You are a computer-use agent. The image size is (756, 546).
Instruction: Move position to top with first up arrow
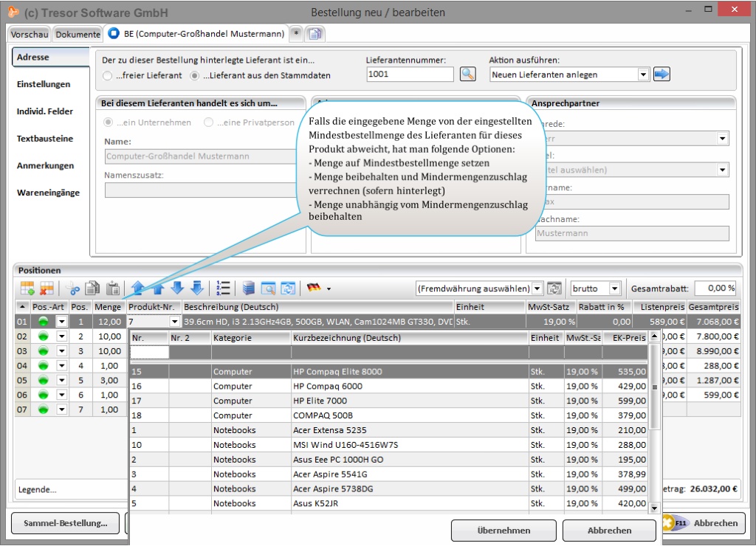137,288
